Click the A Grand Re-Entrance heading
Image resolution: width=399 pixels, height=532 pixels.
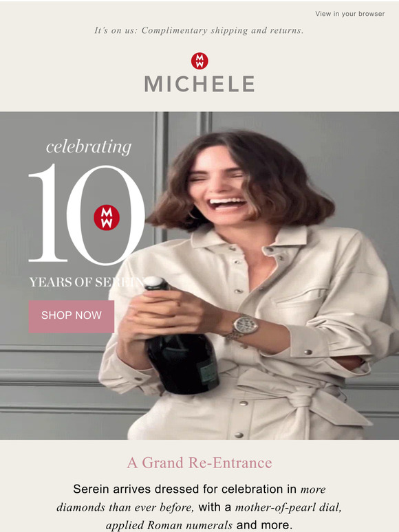point(199,463)
